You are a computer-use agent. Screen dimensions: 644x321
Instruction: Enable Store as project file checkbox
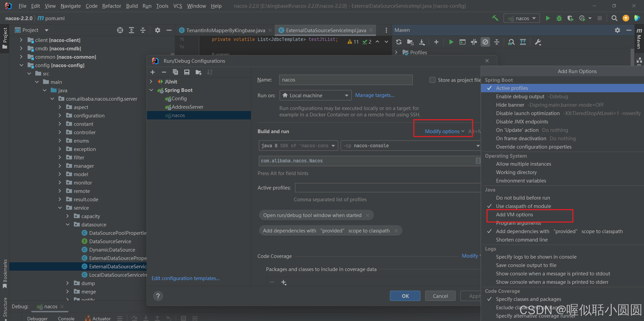pos(433,80)
